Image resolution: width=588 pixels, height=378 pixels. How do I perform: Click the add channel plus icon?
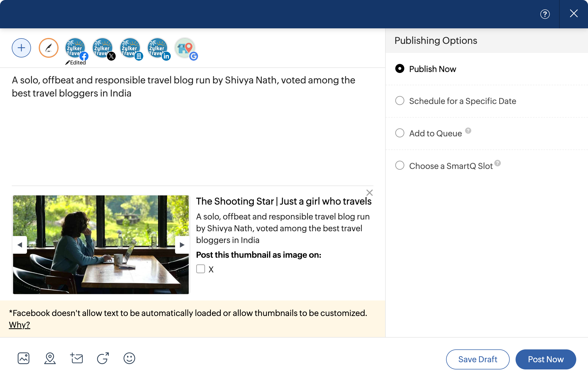pos(21,48)
